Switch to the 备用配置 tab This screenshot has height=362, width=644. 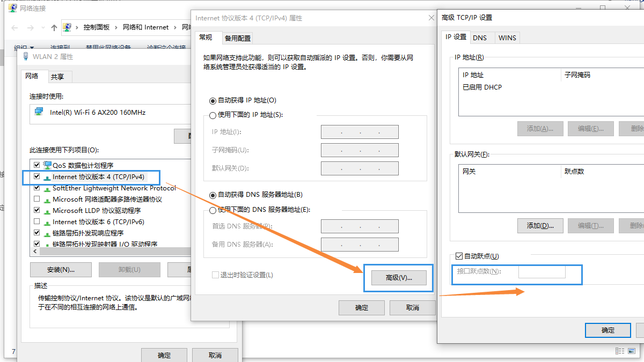tap(237, 38)
